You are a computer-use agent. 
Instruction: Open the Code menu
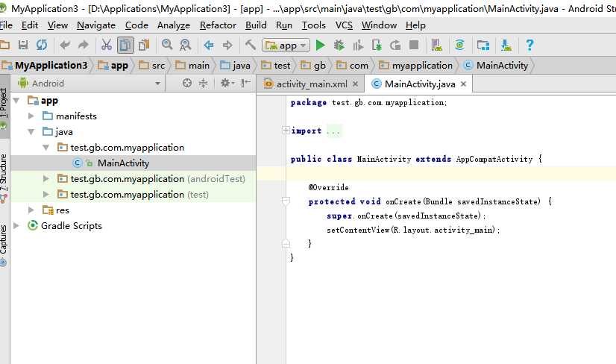click(136, 25)
